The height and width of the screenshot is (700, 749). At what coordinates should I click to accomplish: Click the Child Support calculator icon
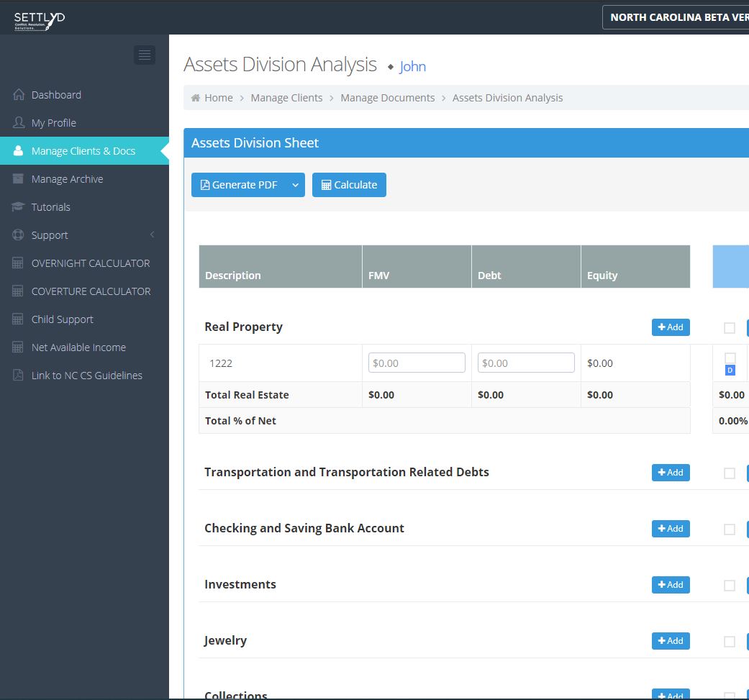[19, 319]
